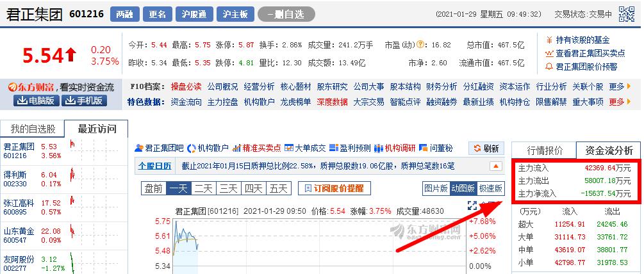Image resolution: width=644 pixels, height=274 pixels.
Task: Click the 两融 tag button
Action: pos(125,14)
